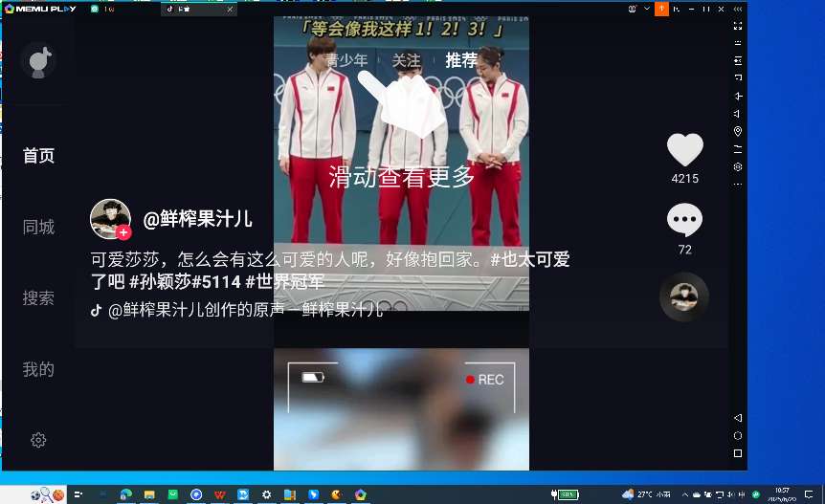Open the spinning music disc
This screenshot has height=504, width=825.
click(684, 296)
